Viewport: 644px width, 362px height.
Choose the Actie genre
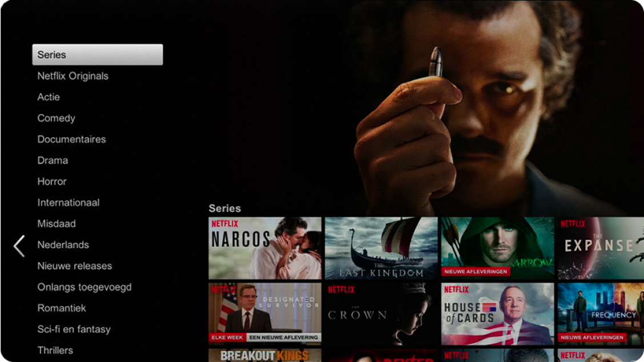coord(49,97)
